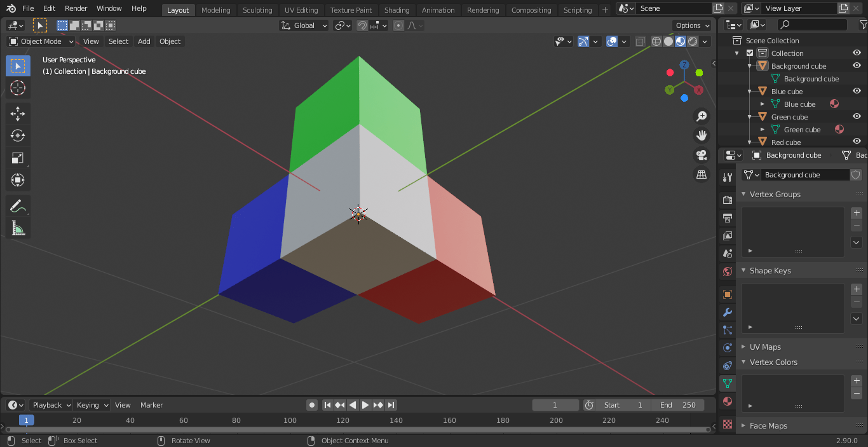This screenshot has height=447, width=868.
Task: Click the zoom magnifier viewport gizmo
Action: [702, 116]
